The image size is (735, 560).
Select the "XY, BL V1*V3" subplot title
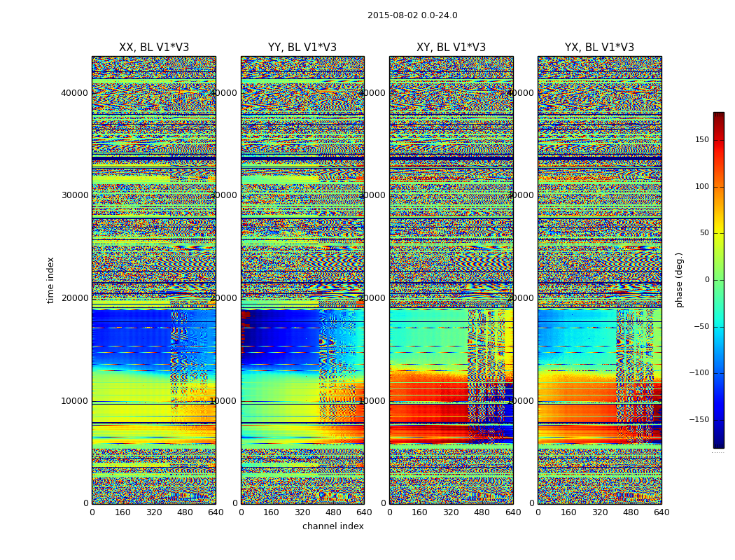tap(451, 48)
